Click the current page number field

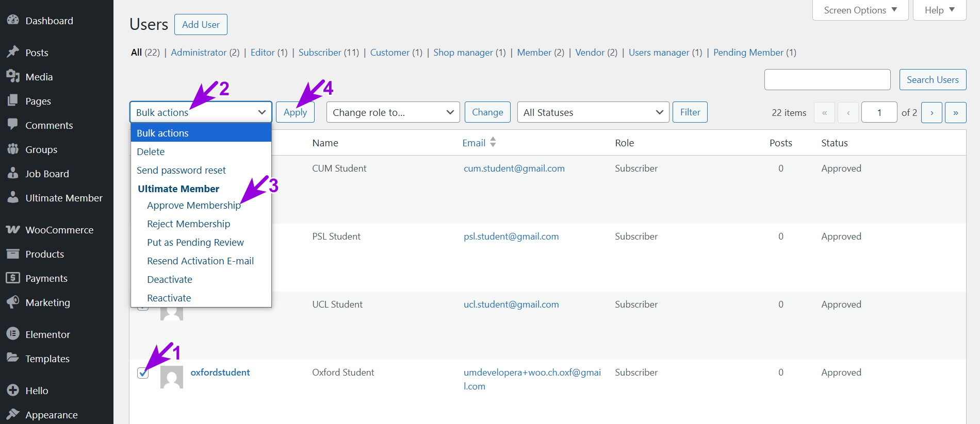click(879, 112)
